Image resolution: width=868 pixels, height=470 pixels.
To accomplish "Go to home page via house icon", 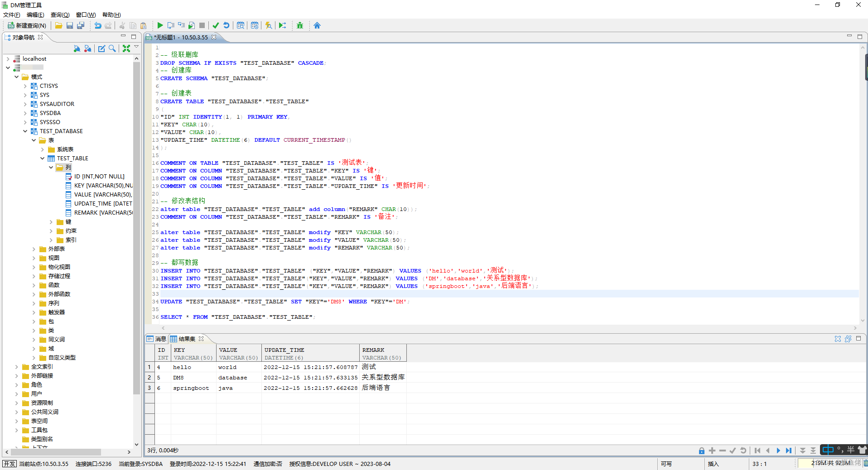I will (317, 26).
